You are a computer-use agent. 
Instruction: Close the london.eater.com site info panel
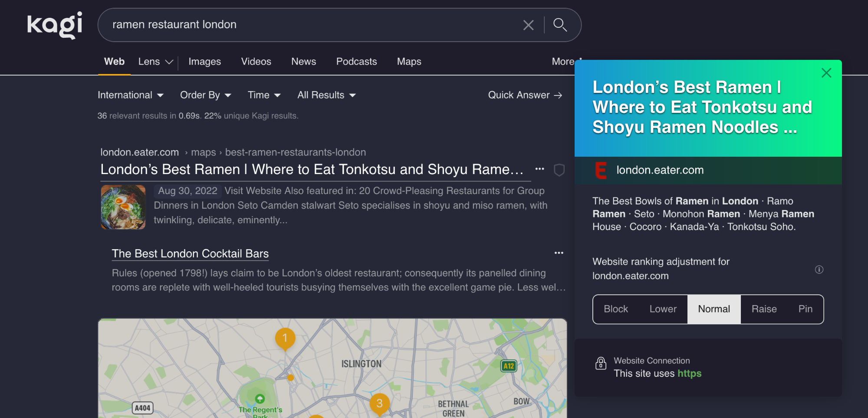tap(826, 73)
